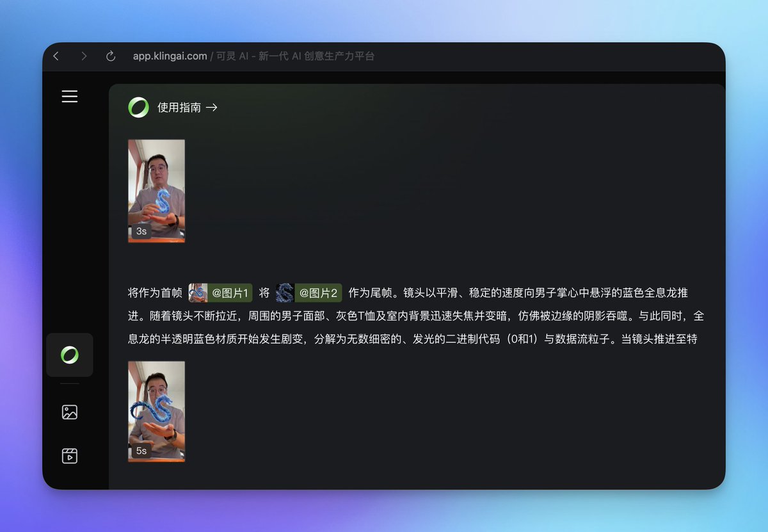768x532 pixels.
Task: Reload the klingai.com page
Action: click(110, 56)
